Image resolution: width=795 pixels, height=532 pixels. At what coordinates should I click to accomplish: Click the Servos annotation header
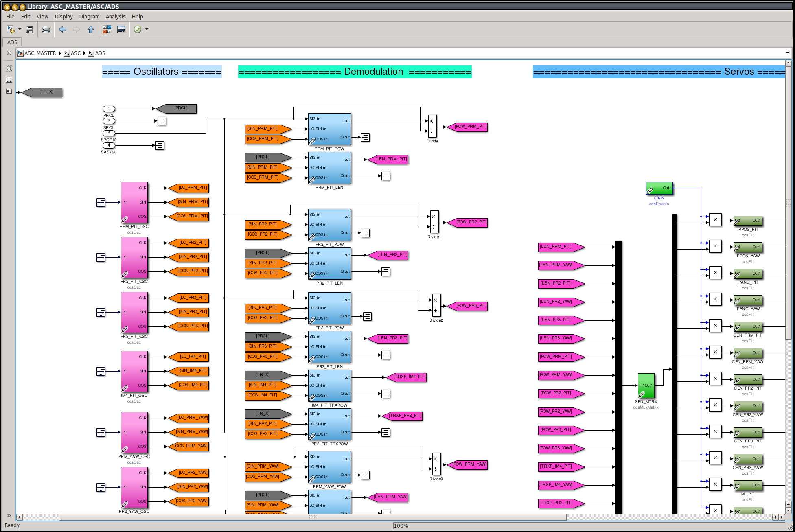click(659, 72)
